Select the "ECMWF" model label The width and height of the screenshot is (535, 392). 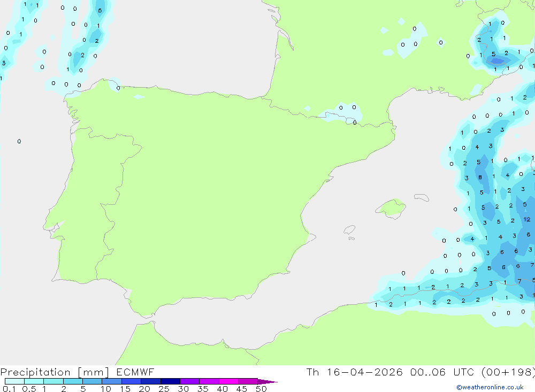135,372
